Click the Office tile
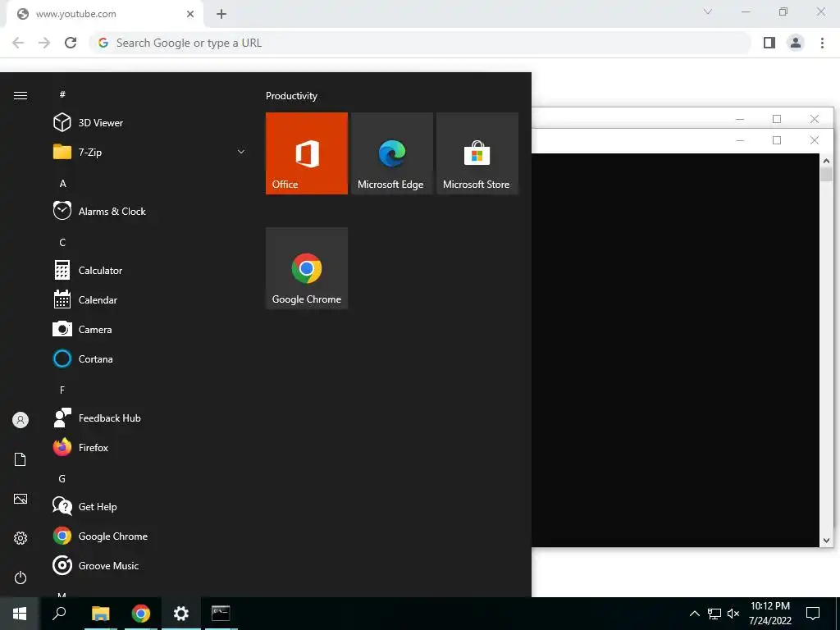The height and width of the screenshot is (630, 840). click(x=307, y=153)
